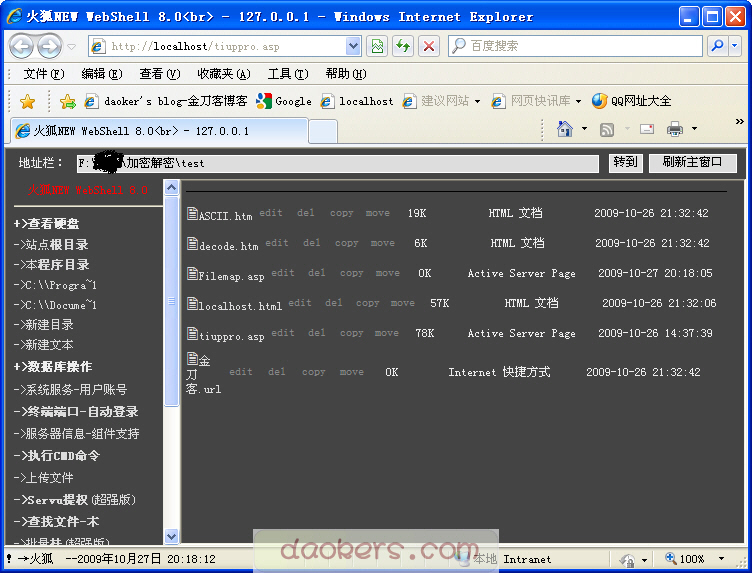The image size is (752, 573).
Task: Open the 收藏夹(A) menu
Action: point(224,74)
